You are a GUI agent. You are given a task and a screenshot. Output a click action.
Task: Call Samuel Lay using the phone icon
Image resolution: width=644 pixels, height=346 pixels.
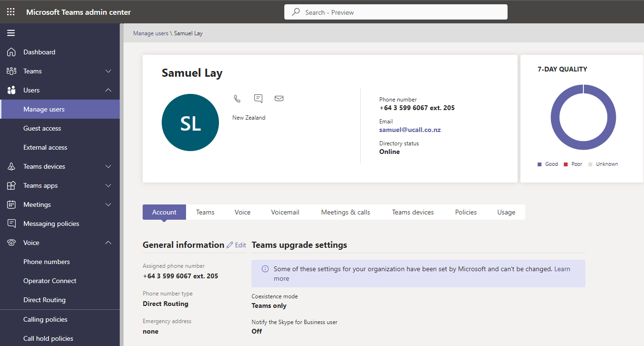(237, 99)
